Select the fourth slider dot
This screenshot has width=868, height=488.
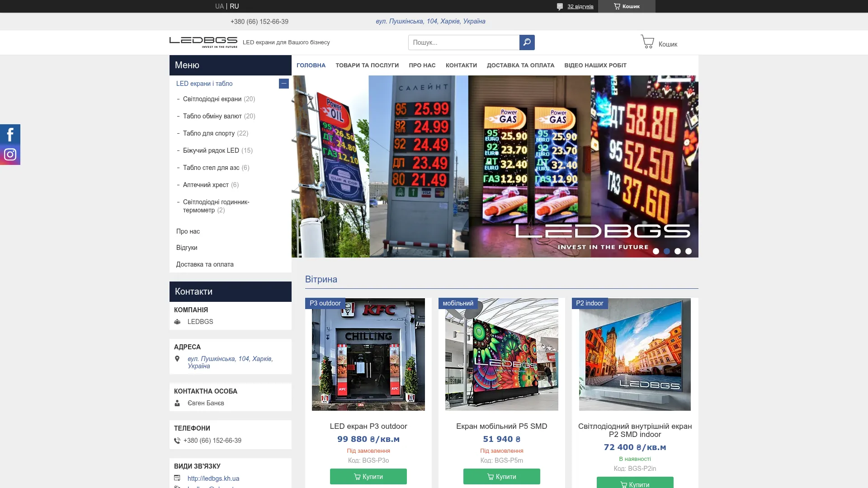(x=689, y=251)
